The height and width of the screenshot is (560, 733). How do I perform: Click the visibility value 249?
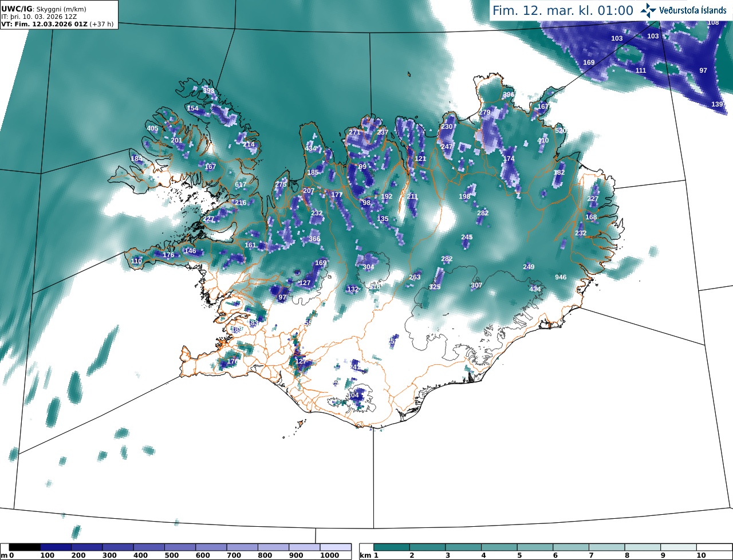tap(529, 267)
